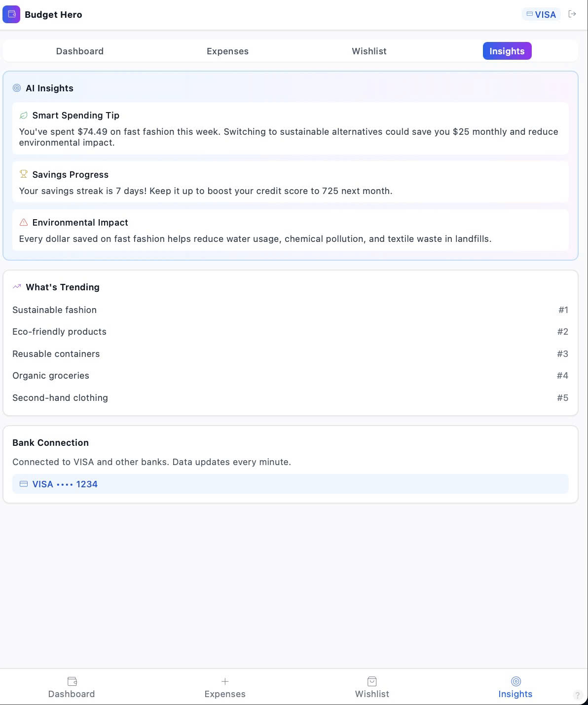The width and height of the screenshot is (588, 705).
Task: Select the Second-hand clothing trending item
Action: (x=60, y=398)
